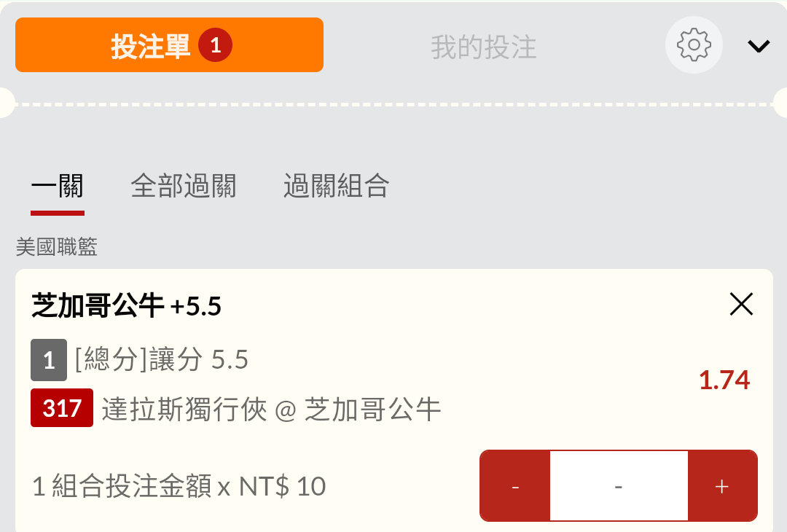Image resolution: width=787 pixels, height=532 pixels.
Task: Click the red bet count badge on 投注單
Action: (x=215, y=46)
